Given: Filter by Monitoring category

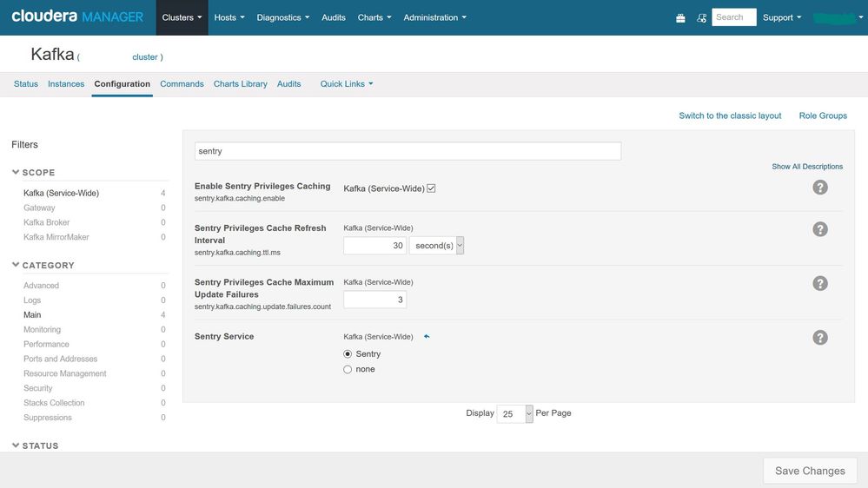Looking at the screenshot, I should (x=42, y=330).
